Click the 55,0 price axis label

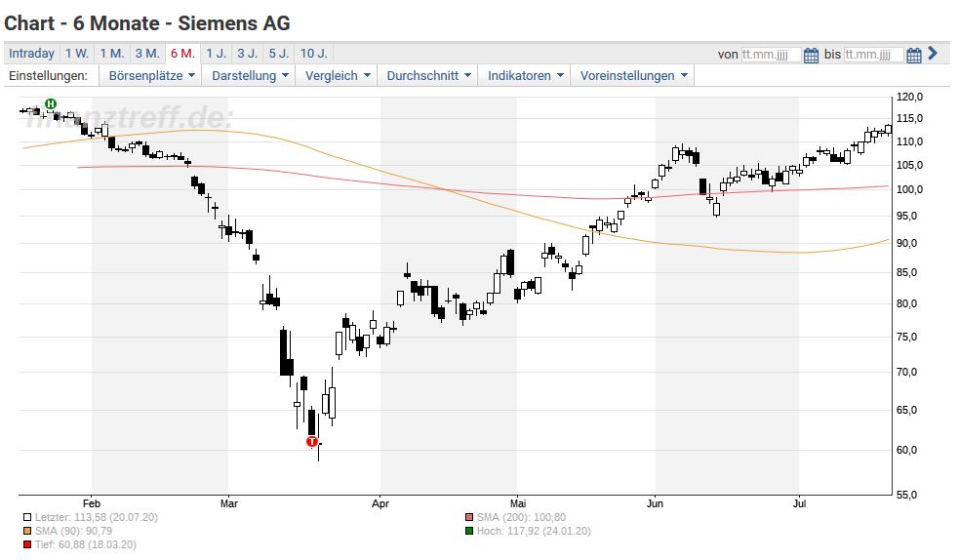906,495
